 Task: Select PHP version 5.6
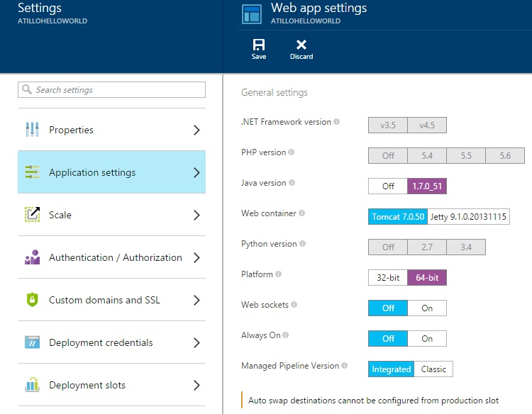(505, 156)
